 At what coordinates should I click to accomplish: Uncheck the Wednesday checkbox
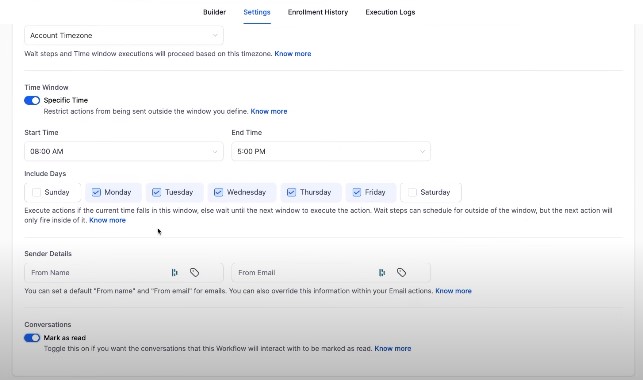coord(218,192)
